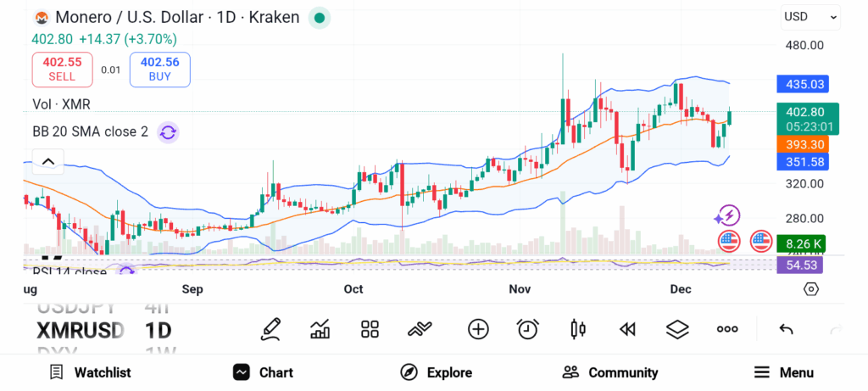Screen dimensions: 868x391
Task: Toggle the green market status indicator
Action: pos(319,17)
